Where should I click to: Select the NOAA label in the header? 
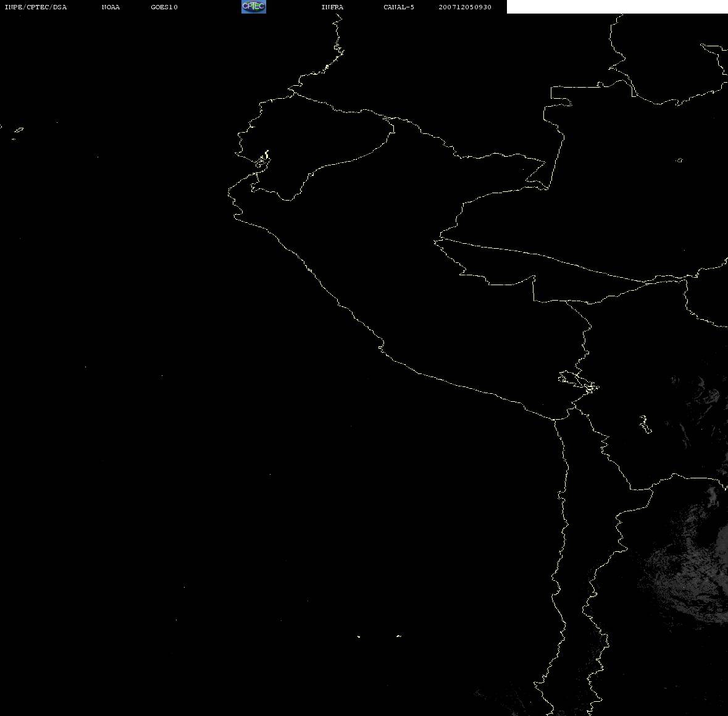[111, 7]
